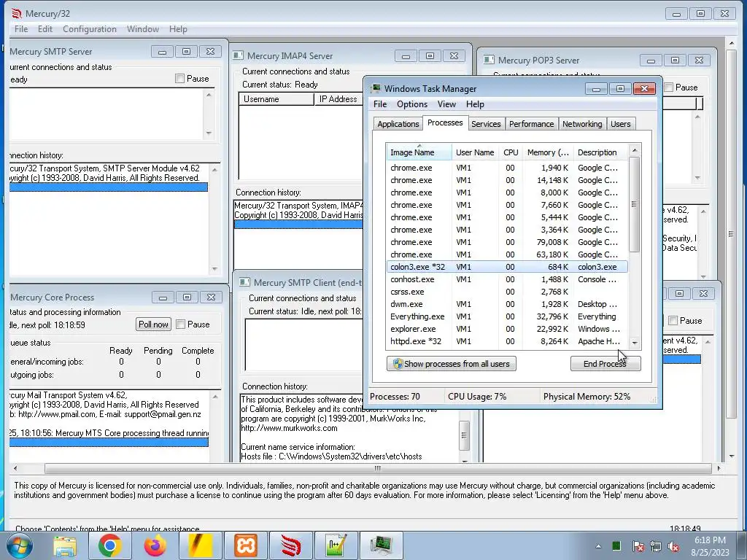Image resolution: width=747 pixels, height=560 pixels.
Task: Select csrss.exe process row
Action: (507, 292)
